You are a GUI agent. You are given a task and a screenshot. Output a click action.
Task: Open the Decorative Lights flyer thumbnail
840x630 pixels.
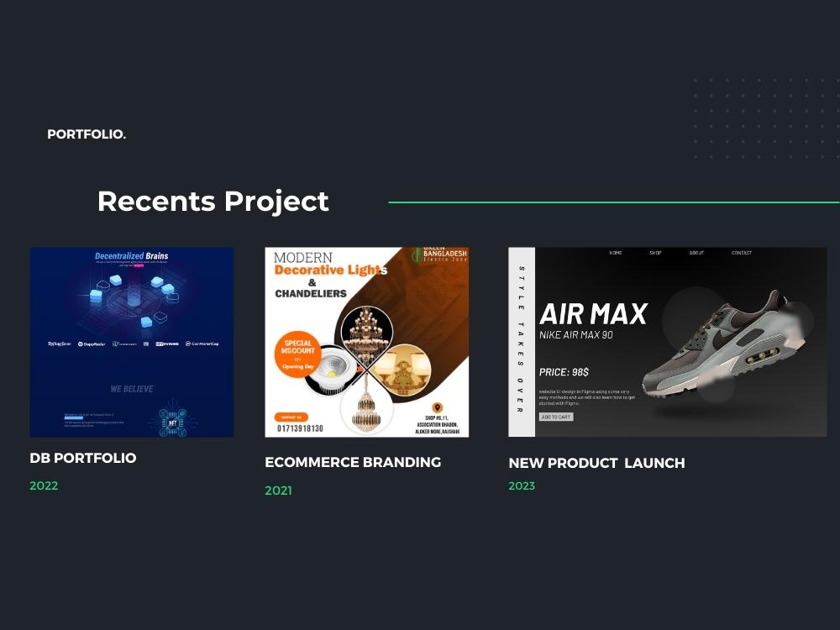366,342
